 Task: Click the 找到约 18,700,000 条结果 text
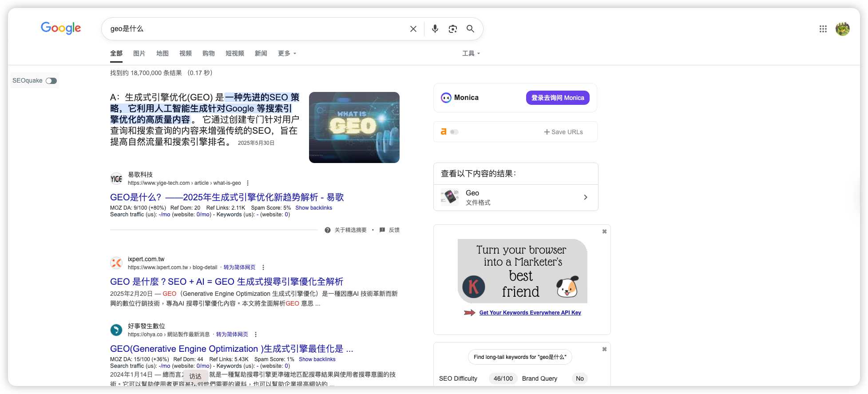146,73
